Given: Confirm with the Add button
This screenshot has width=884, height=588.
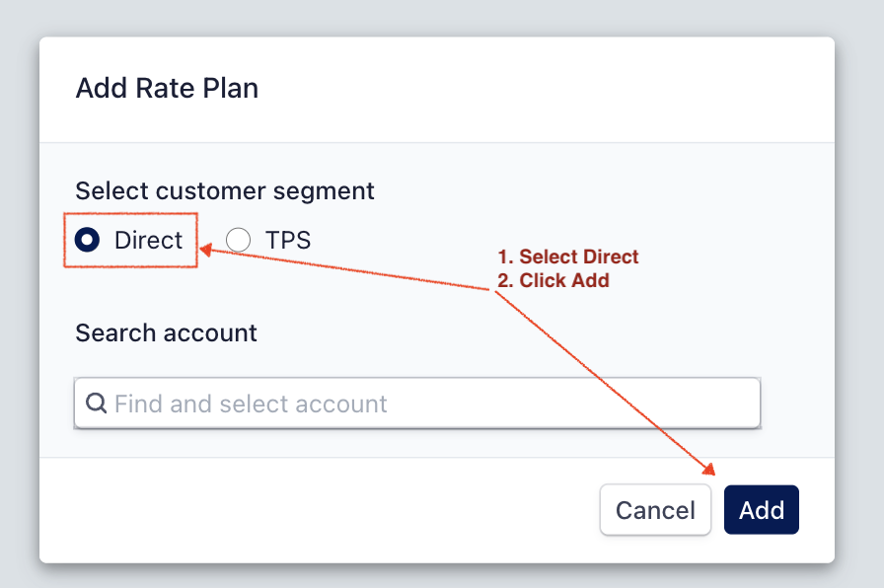Looking at the screenshot, I should [761, 510].
